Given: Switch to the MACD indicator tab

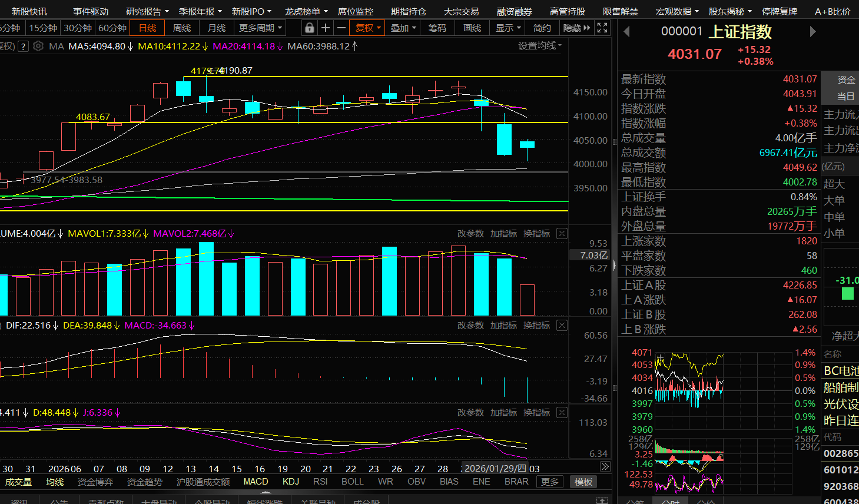Looking at the screenshot, I should click(x=256, y=482).
